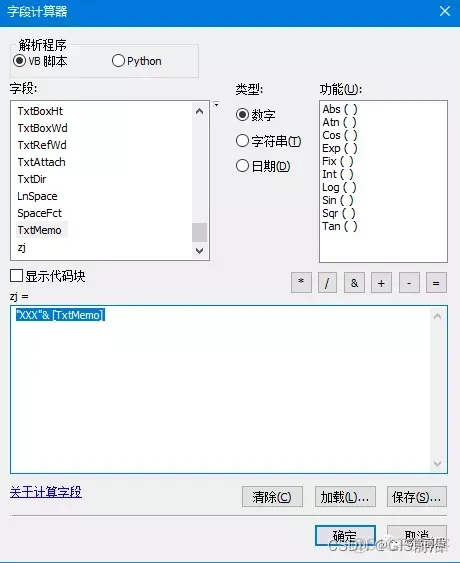Screen dimensions: 460x563
Task: Click the multiply (*) operator button
Action: point(301,283)
